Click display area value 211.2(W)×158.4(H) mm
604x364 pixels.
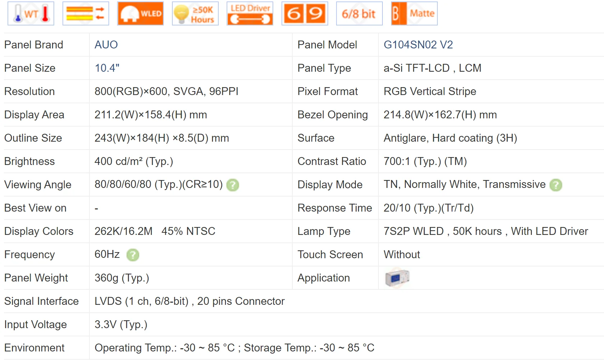pos(151,115)
